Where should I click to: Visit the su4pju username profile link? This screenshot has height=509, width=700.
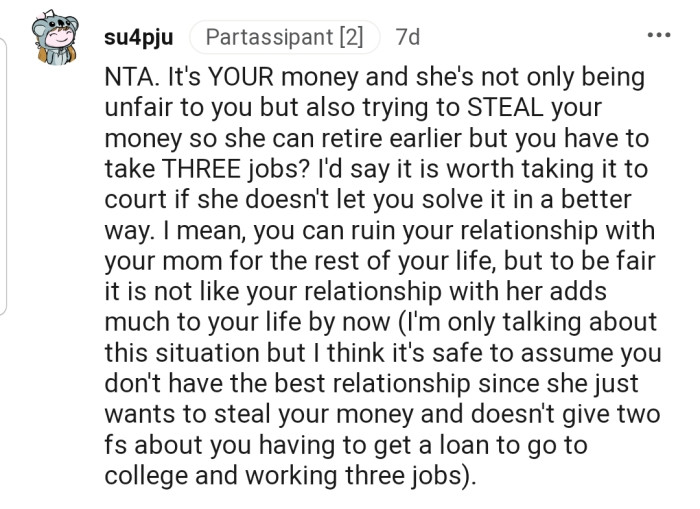pyautogui.click(x=138, y=38)
